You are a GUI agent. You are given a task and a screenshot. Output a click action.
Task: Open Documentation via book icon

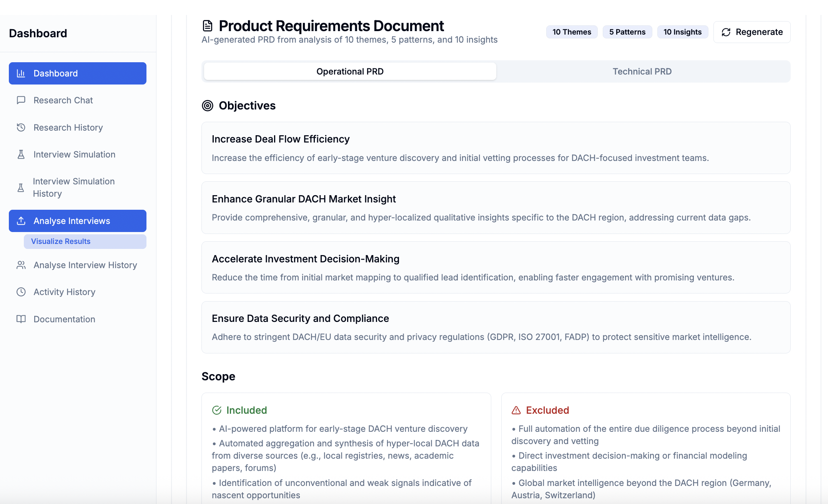coord(21,319)
